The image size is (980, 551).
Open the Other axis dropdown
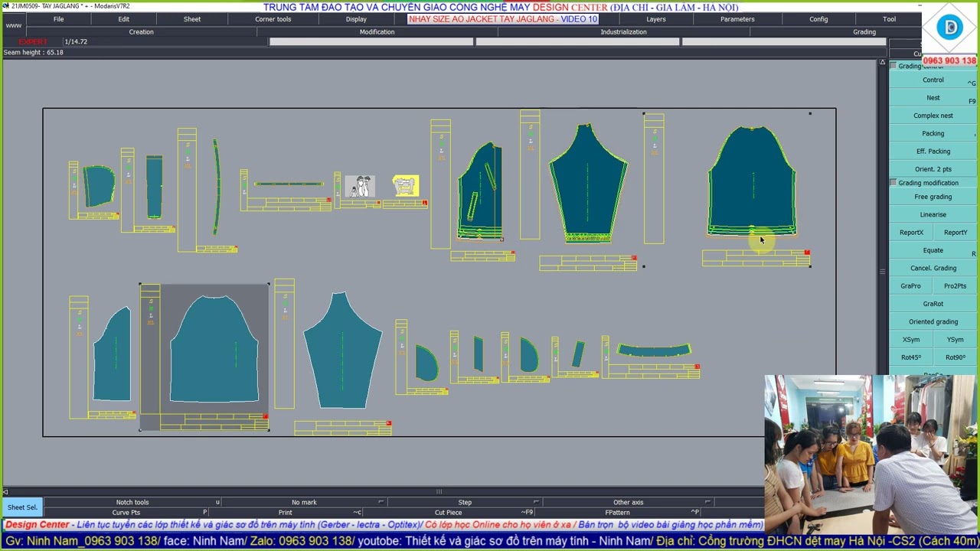tap(628, 502)
